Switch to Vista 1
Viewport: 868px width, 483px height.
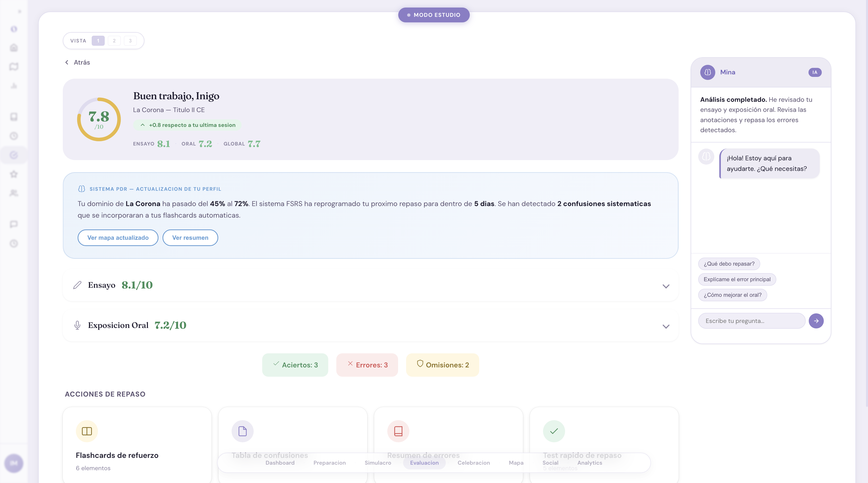coord(98,41)
